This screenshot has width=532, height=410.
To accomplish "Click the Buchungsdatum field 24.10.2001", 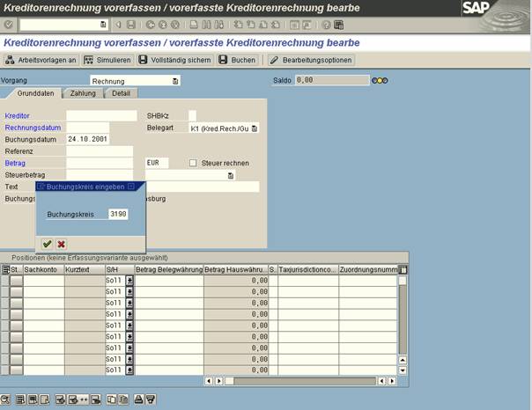I will coord(87,139).
